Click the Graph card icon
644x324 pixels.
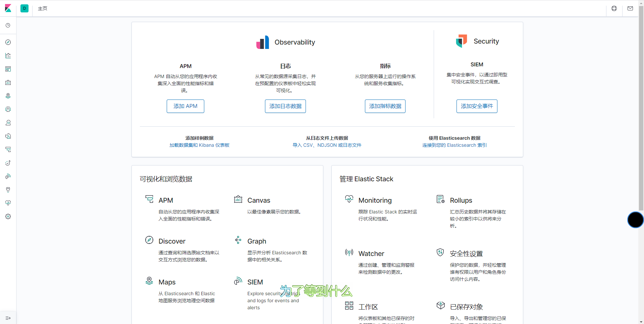[238, 240]
